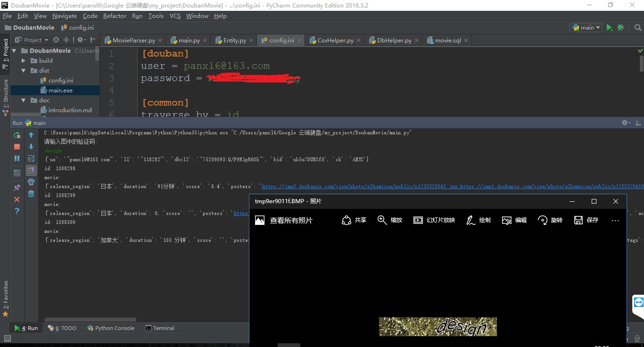
Task: Click 缩放 zoom in Photos window
Action: point(390,220)
